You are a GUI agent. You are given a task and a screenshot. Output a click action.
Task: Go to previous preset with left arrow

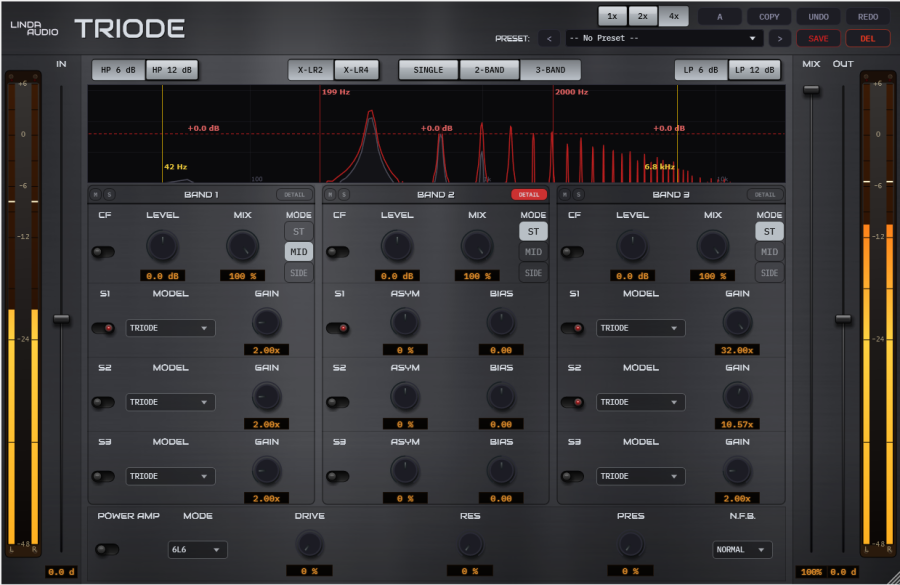pos(549,38)
